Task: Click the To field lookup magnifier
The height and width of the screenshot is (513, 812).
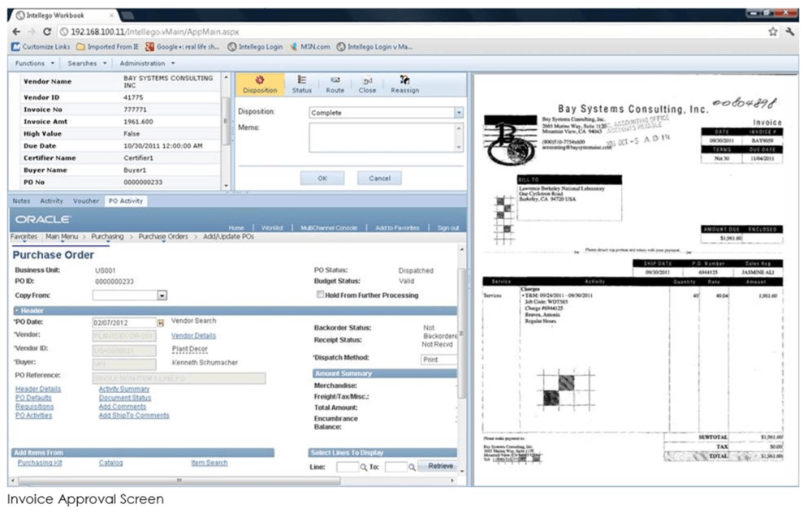Action: coord(412,467)
